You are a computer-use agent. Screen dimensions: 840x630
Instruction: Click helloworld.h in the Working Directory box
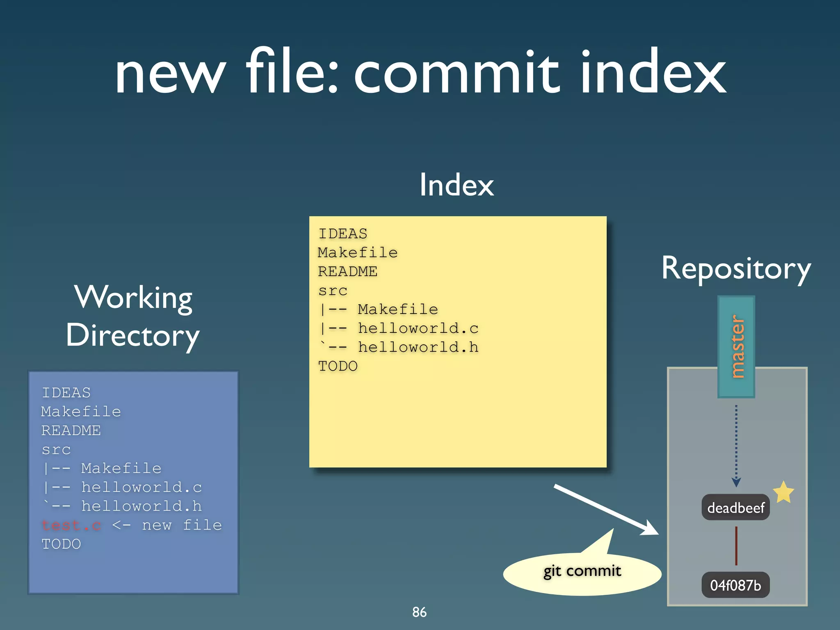pos(141,506)
